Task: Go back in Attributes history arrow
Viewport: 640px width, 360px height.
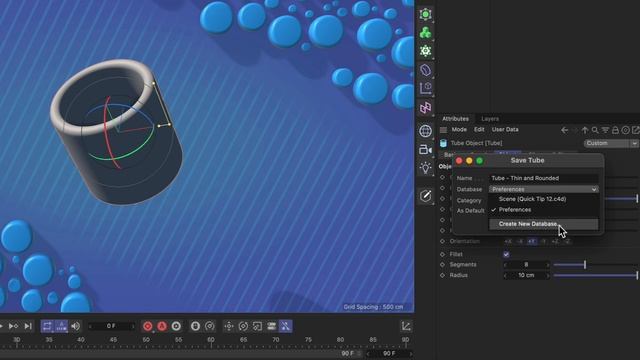Action: [x=564, y=130]
